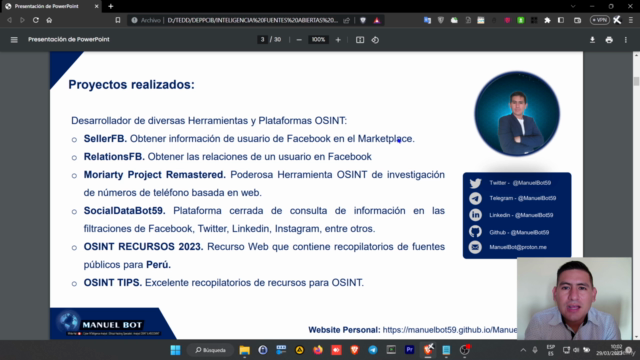This screenshot has height=360, width=640.
Task: Click 'OSINT TIPS.' project name
Action: (113, 282)
